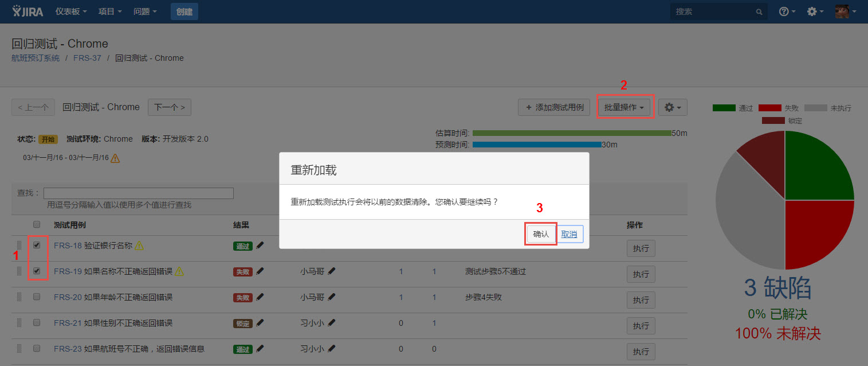Open the 航班预订系统 breadcrumb link
This screenshot has height=366, width=868.
pos(36,58)
